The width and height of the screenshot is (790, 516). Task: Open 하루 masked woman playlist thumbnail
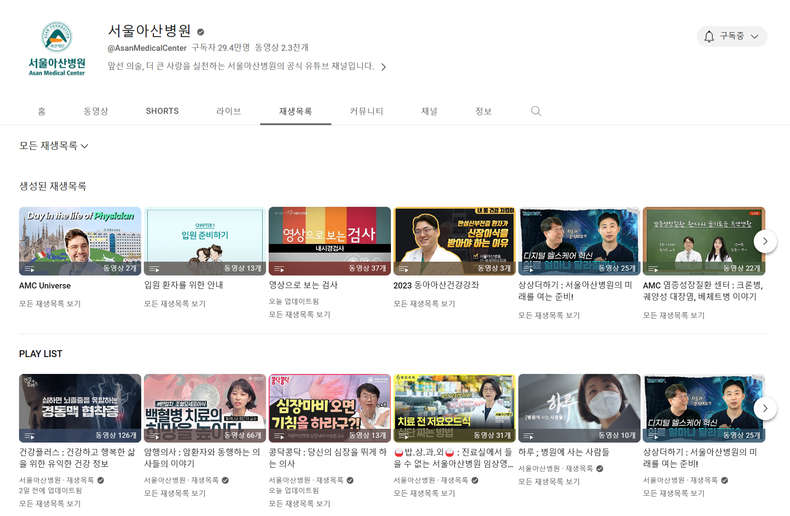(x=579, y=408)
